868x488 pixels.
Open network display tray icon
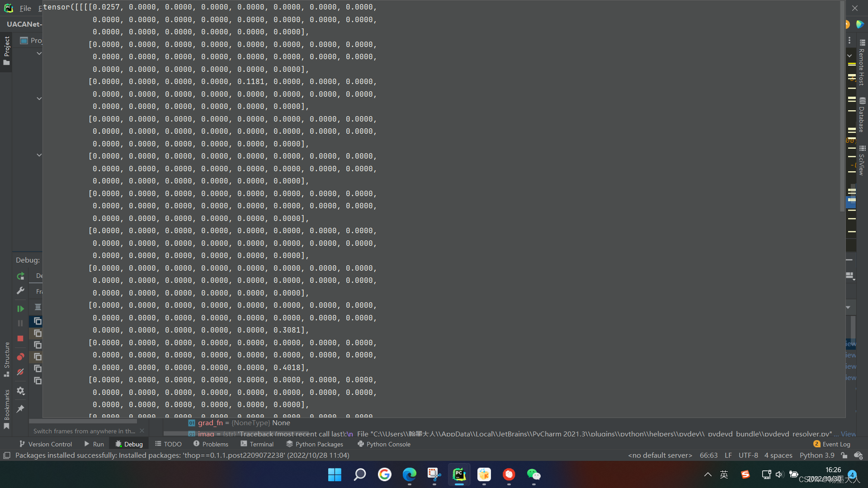pyautogui.click(x=766, y=474)
